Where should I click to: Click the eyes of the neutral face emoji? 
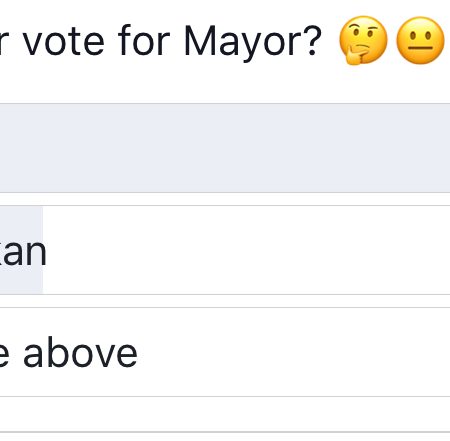(x=420, y=36)
